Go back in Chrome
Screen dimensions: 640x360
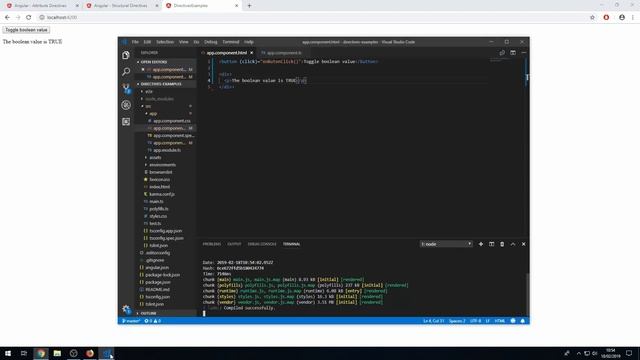[x=7, y=17]
